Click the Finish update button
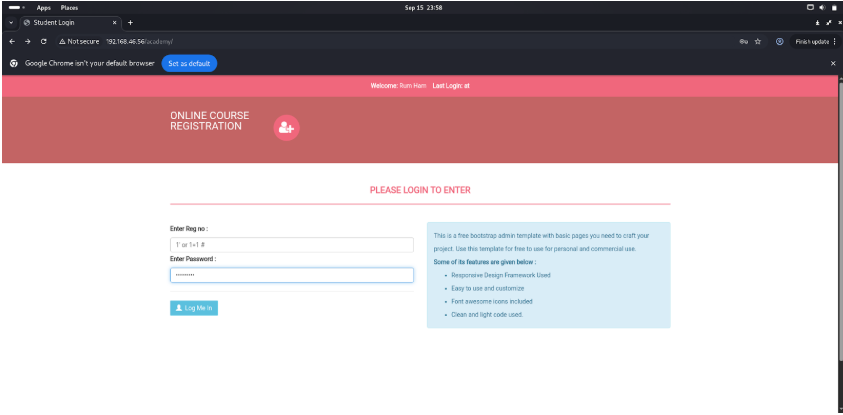This screenshot has width=843, height=415. point(812,41)
